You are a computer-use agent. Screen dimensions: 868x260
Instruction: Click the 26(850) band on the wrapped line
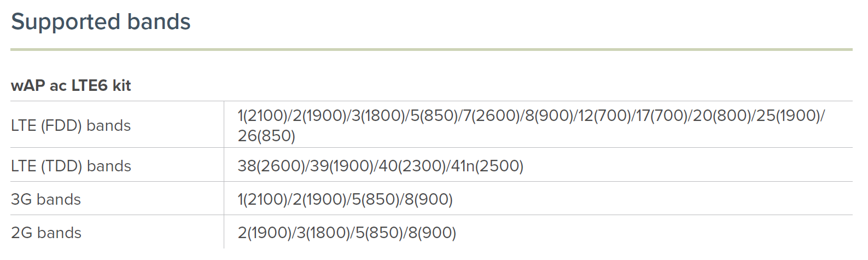click(x=266, y=136)
